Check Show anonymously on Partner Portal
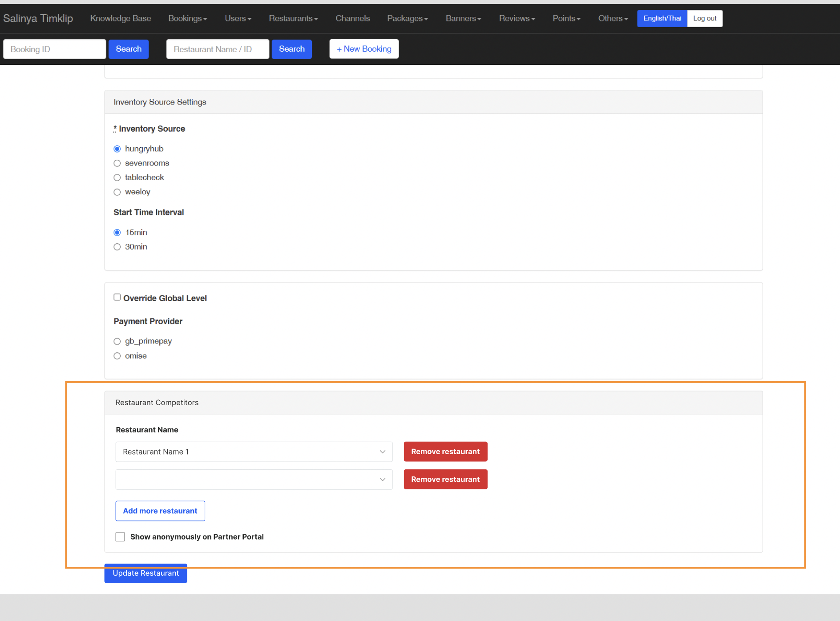Viewport: 840px width, 621px height. point(120,537)
